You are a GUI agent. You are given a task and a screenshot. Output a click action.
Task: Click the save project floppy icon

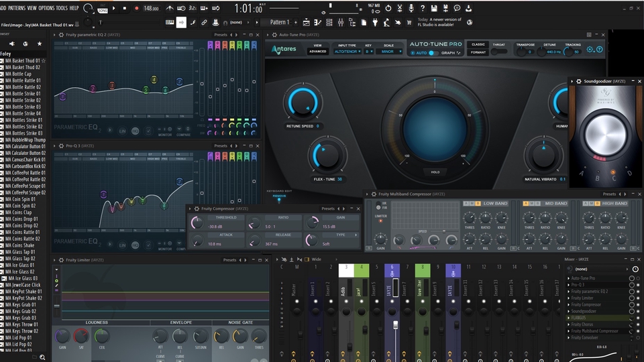434,8
